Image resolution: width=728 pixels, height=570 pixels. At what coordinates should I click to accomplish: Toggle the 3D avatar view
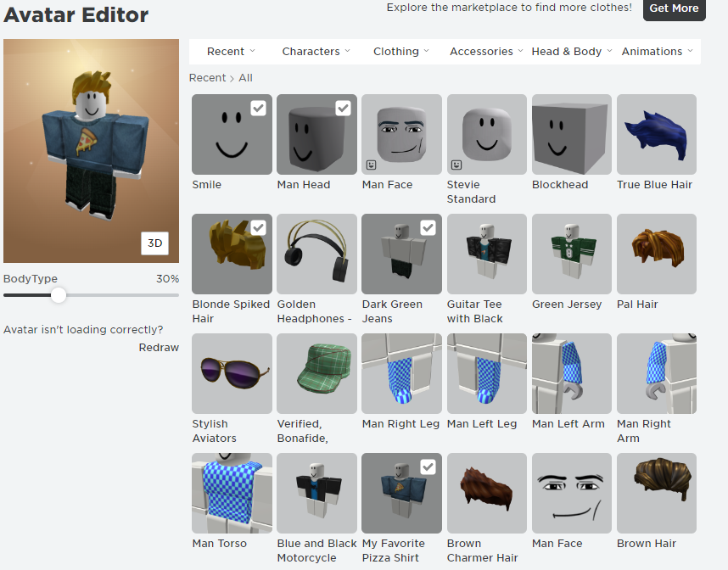click(x=154, y=243)
